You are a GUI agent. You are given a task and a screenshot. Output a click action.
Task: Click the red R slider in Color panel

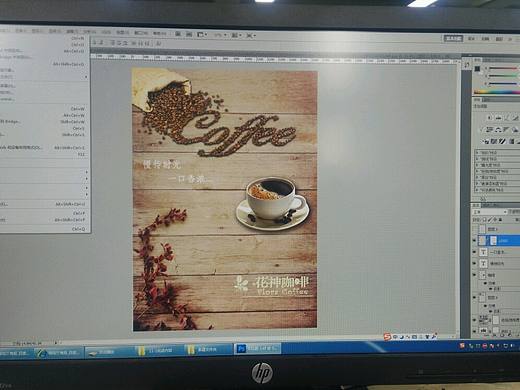pyautogui.click(x=503, y=68)
